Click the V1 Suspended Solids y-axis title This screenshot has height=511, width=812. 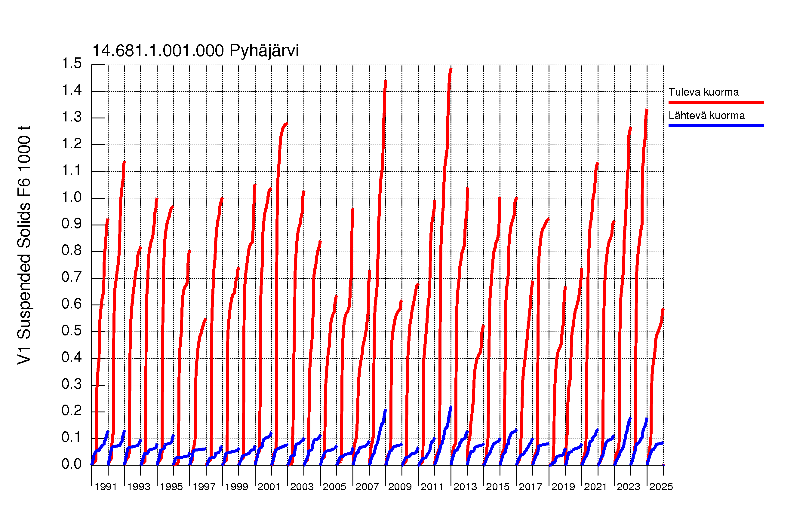[x=24, y=245]
